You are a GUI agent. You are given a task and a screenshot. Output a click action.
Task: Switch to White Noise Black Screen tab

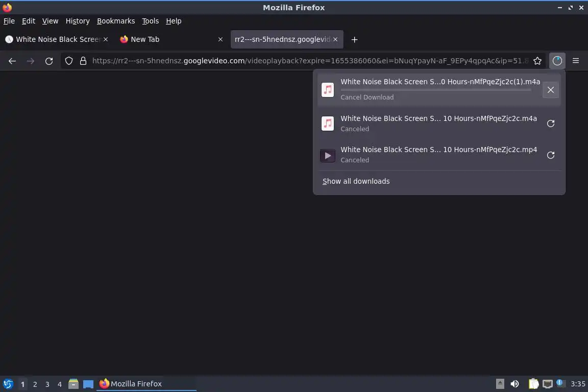pos(57,39)
